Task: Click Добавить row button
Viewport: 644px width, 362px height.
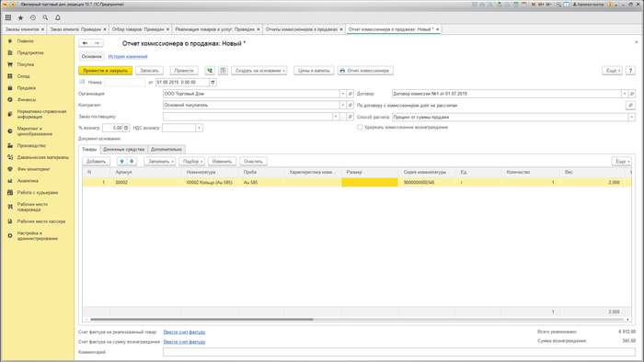Action: point(96,161)
